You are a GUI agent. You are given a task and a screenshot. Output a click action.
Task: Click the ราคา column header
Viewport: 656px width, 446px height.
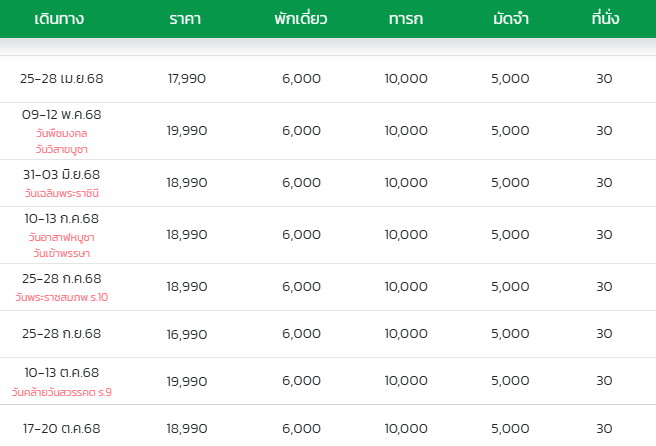[185, 19]
